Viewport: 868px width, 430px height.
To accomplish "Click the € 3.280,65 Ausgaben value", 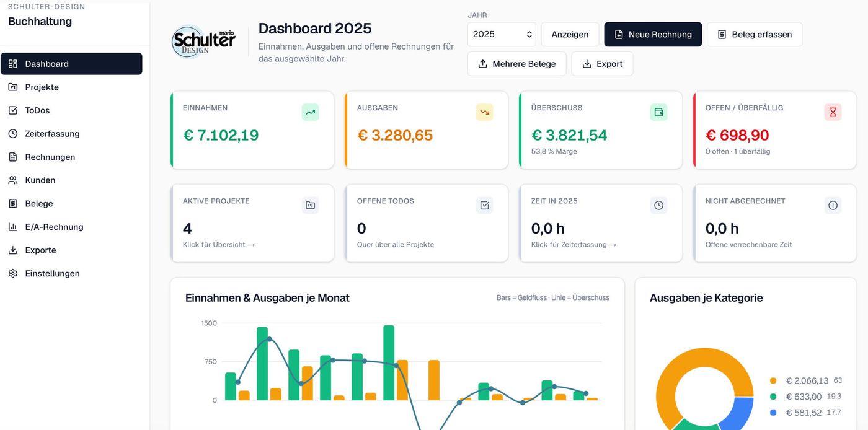I will pos(395,135).
